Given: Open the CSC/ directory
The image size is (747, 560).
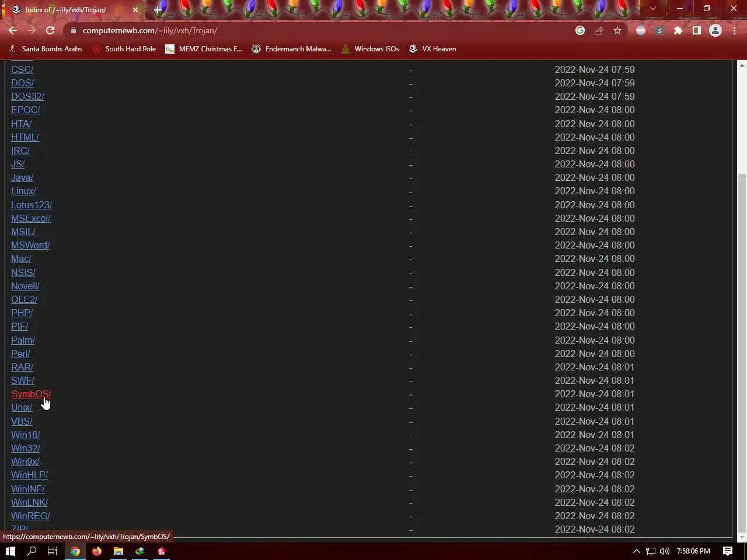Looking at the screenshot, I should pyautogui.click(x=22, y=69).
